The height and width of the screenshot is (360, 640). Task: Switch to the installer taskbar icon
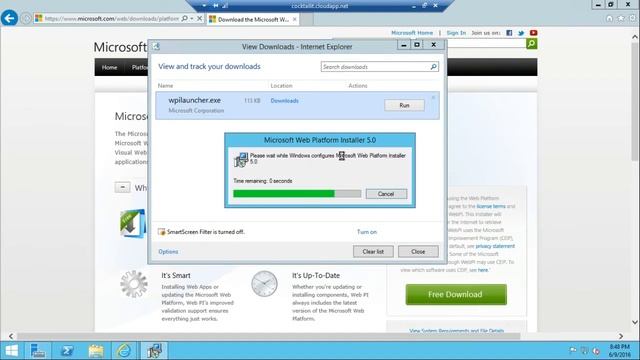click(154, 351)
